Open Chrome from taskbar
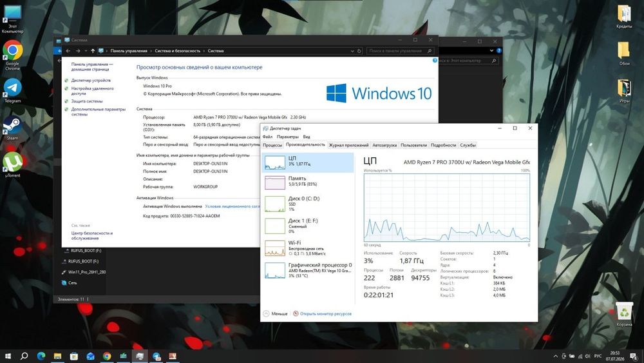This screenshot has height=363, width=644. tap(107, 356)
